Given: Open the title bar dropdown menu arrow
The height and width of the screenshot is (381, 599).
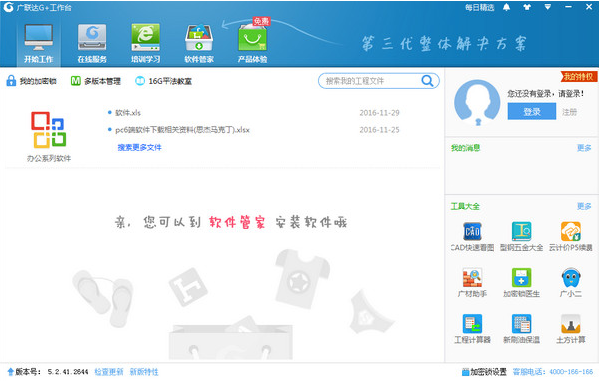Looking at the screenshot, I should tap(548, 7).
